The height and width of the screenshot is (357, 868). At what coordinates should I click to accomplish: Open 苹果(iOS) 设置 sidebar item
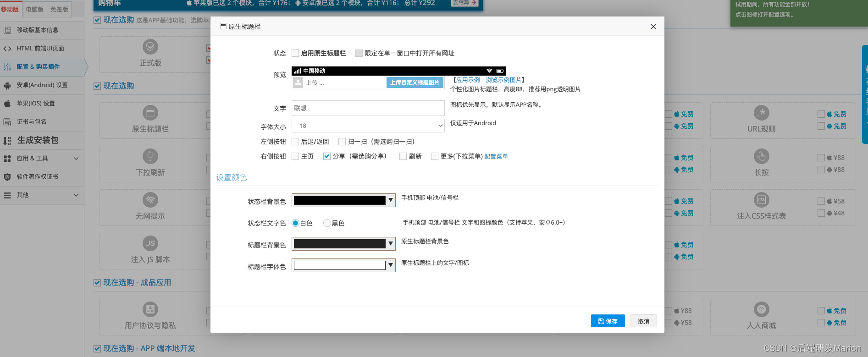click(x=42, y=104)
